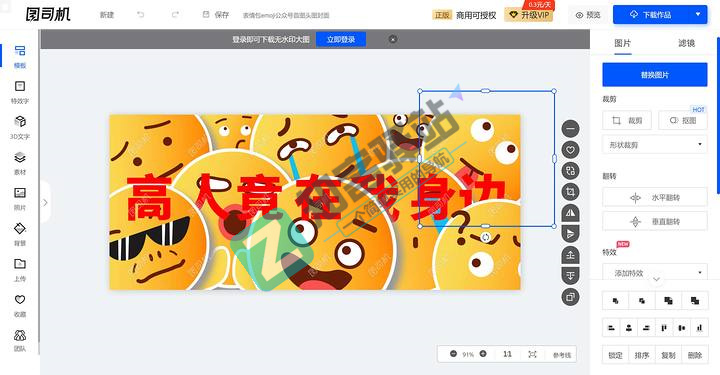Image resolution: width=720 pixels, height=375 pixels.
Task: Click the send layer down icon in floating toolbar
Action: [x=570, y=276]
